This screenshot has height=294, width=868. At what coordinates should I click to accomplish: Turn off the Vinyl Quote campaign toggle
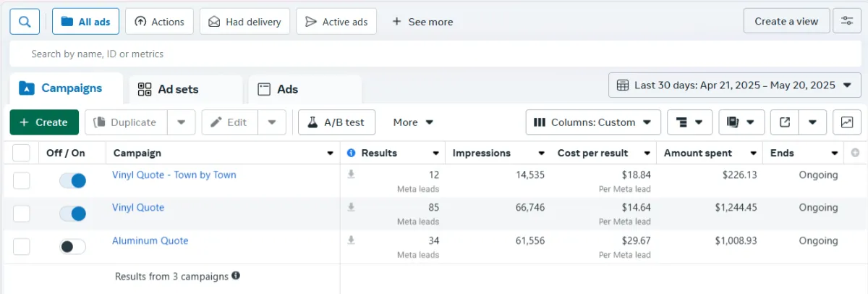pos(72,214)
